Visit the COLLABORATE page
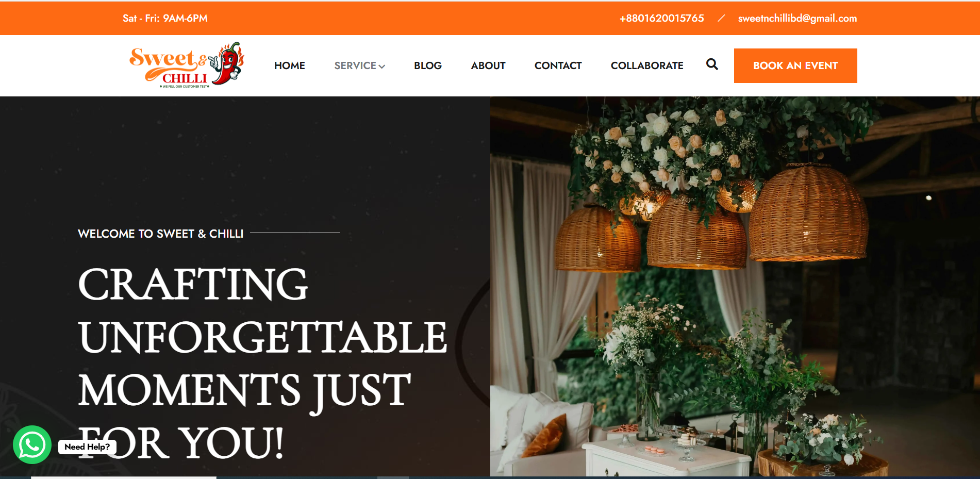The width and height of the screenshot is (980, 479). (x=647, y=65)
